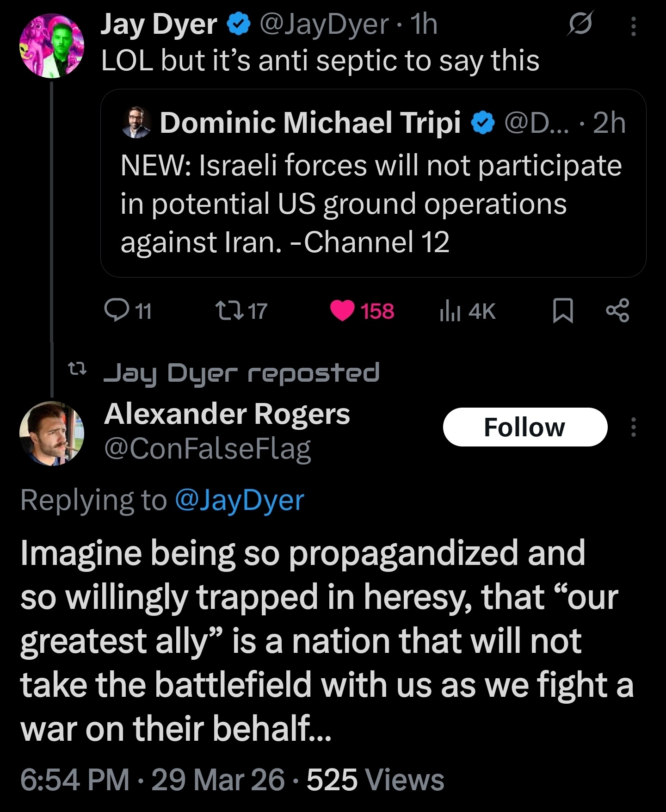Open more options for Alexander Rogers' reply
This screenshot has height=812, width=666.
point(633,427)
